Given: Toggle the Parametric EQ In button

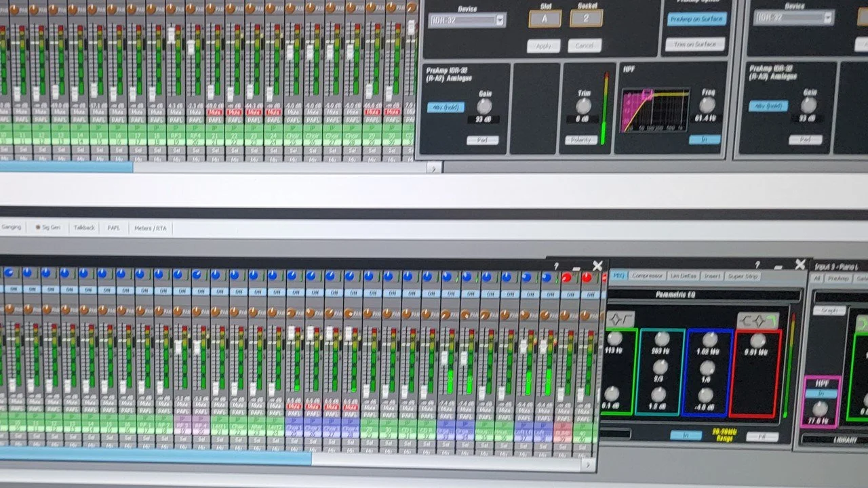Looking at the screenshot, I should [686, 435].
